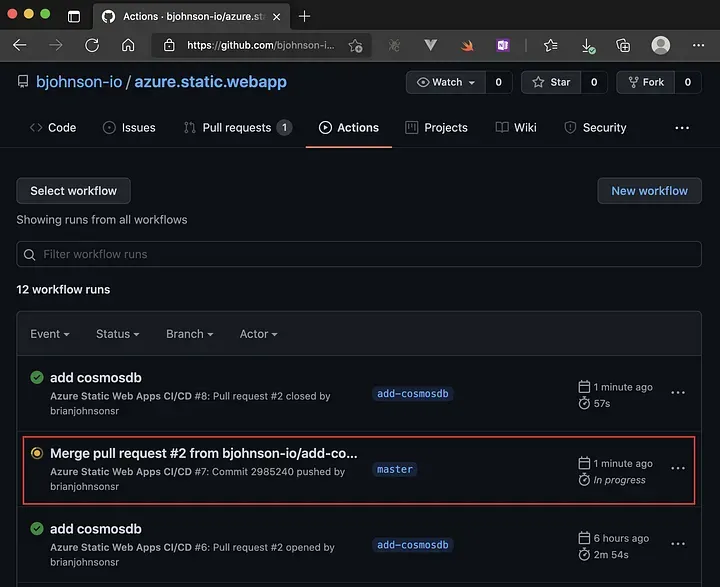720x587 pixels.
Task: Click the "12 workflow runs" heading
Action: coord(63,289)
